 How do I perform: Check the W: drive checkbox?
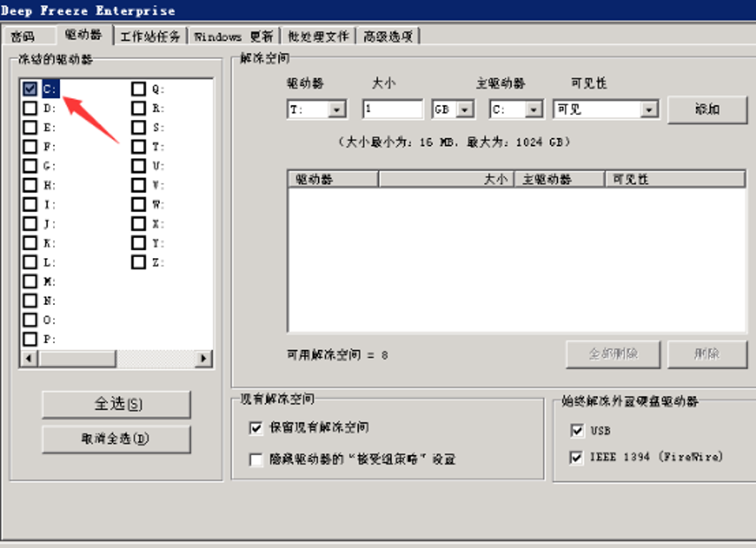[x=139, y=204]
